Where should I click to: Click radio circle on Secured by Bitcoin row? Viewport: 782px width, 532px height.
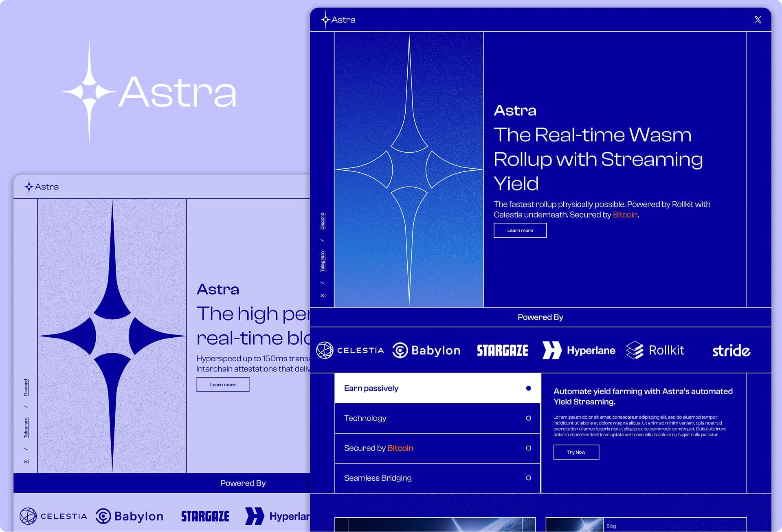(x=528, y=448)
